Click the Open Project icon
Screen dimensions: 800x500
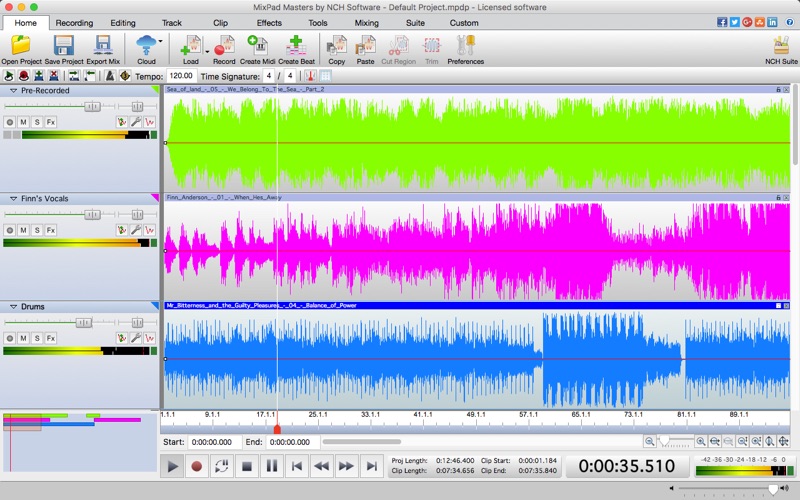(21, 45)
